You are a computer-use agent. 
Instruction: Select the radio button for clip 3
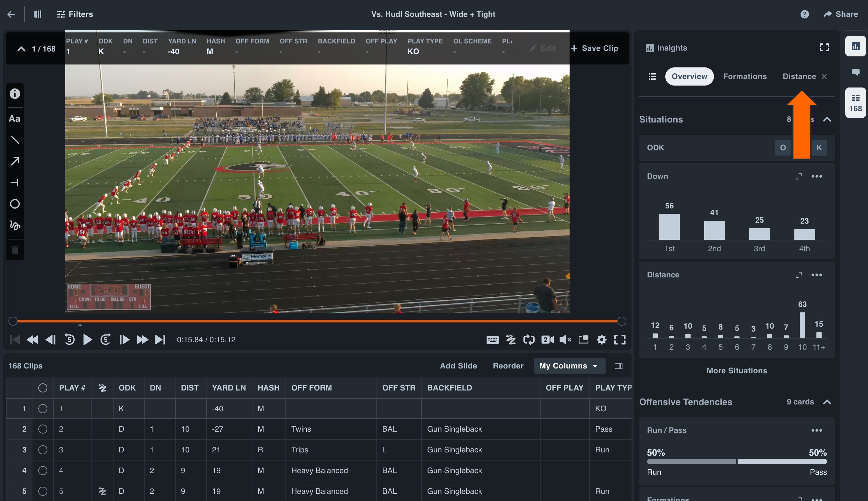[43, 450]
